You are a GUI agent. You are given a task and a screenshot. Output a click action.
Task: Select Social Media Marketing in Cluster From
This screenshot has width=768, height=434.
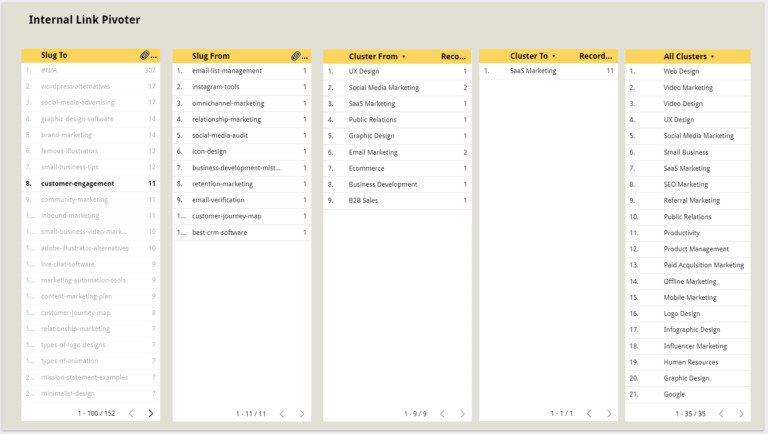[x=397, y=88]
